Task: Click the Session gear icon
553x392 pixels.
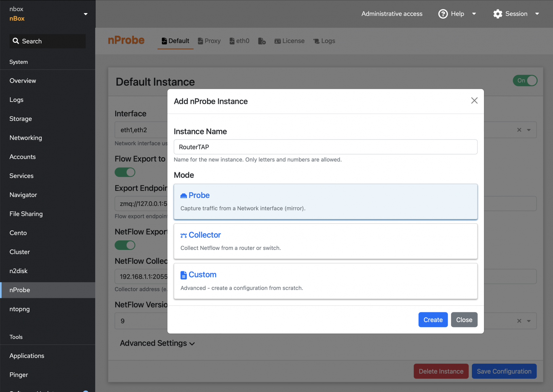Action: pos(498,14)
